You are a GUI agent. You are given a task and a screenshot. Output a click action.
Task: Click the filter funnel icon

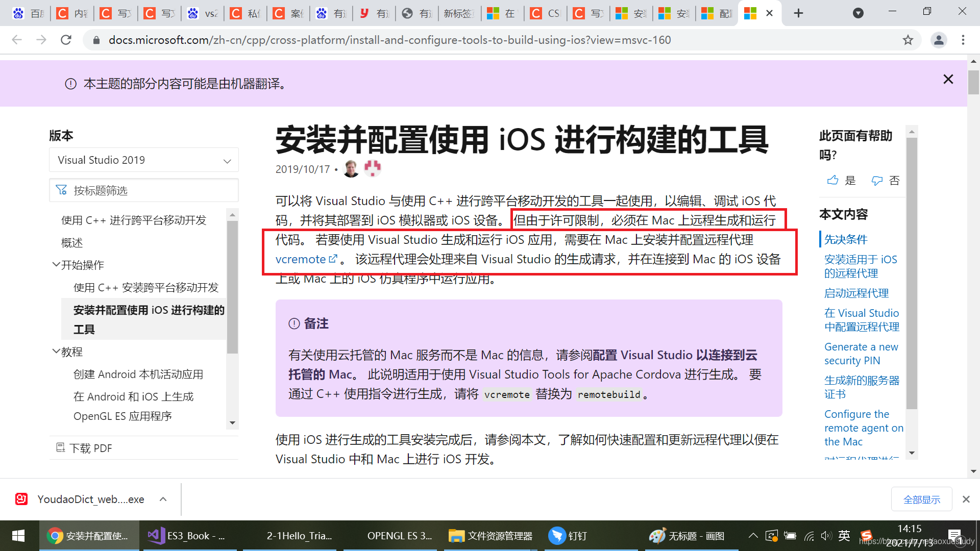[x=61, y=190]
